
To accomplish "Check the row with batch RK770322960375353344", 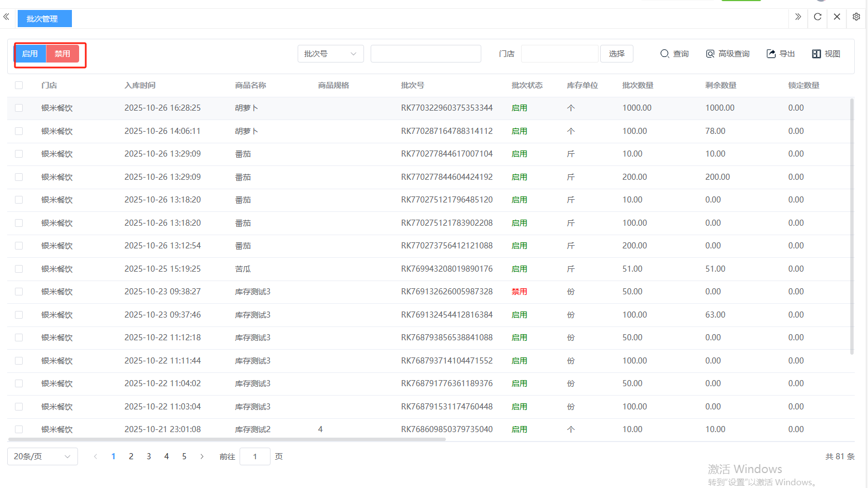I will [x=19, y=108].
